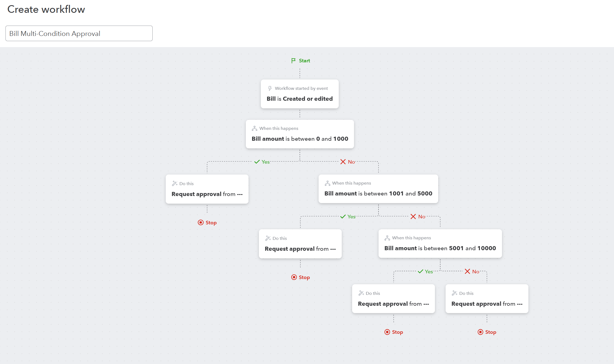The image size is (614, 364).
Task: Click the Stop icon under first approval action
Action: click(201, 222)
